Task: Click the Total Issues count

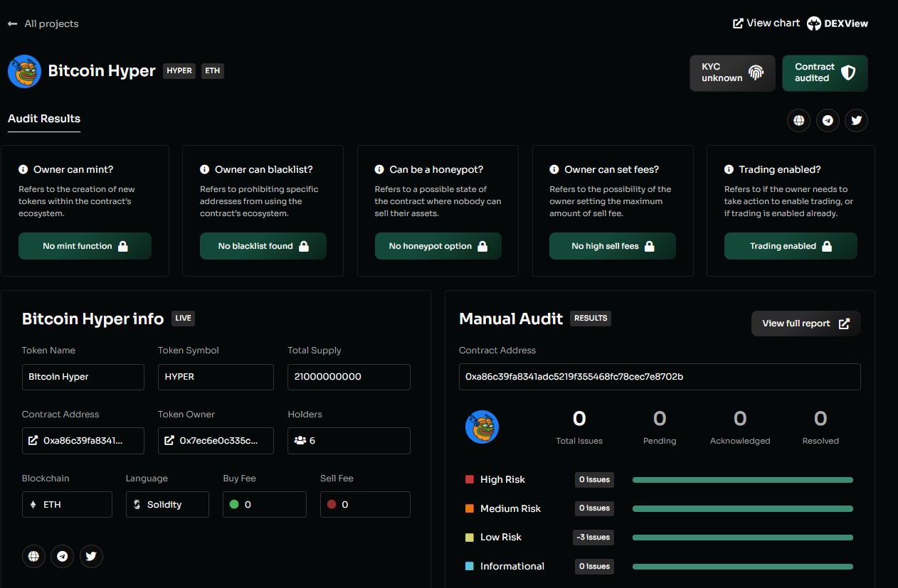Action: coord(579,419)
